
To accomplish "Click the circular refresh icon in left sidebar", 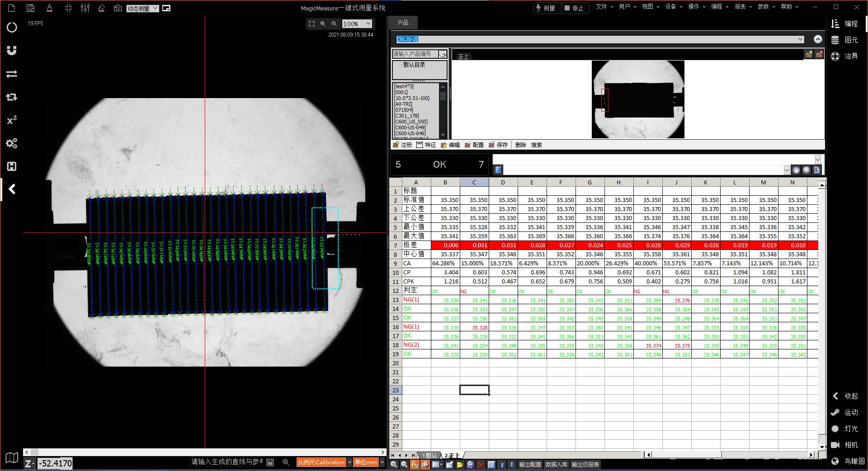I will tap(12, 27).
